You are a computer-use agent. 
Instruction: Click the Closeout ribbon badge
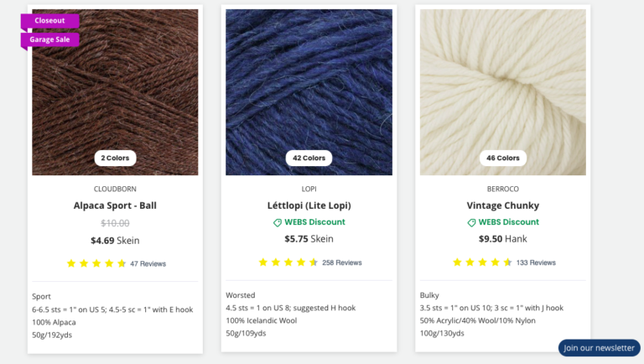(49, 21)
